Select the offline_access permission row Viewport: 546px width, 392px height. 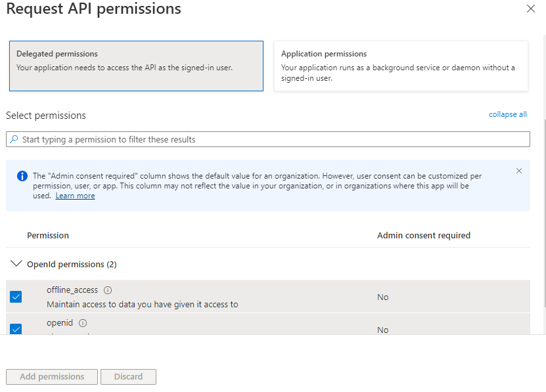210,297
